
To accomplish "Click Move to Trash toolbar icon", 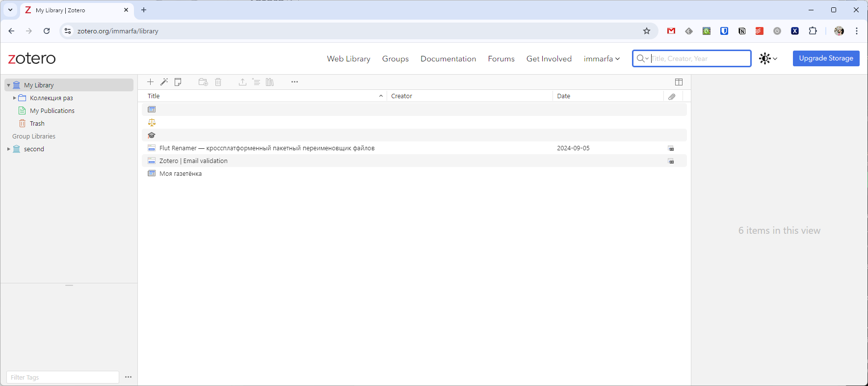I will 218,82.
